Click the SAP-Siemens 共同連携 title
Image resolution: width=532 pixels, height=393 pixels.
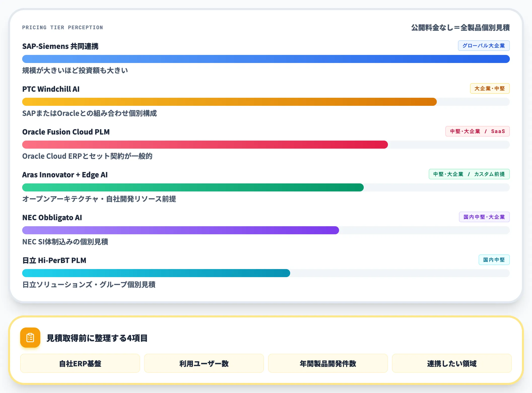coord(60,46)
